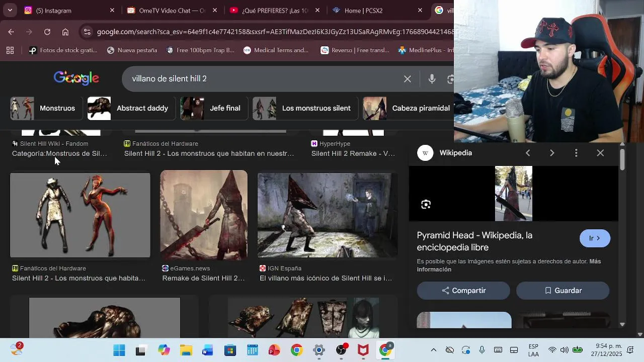Open volume control in system tray

click(x=565, y=350)
